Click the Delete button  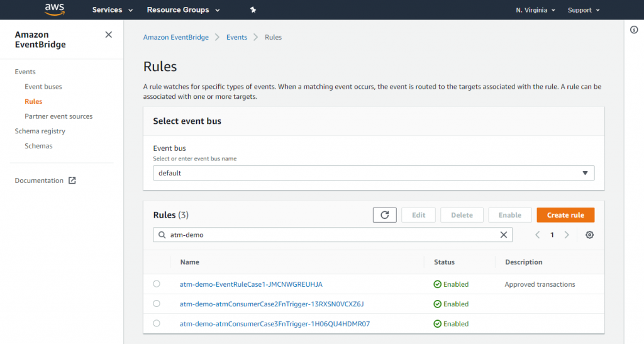[462, 215]
